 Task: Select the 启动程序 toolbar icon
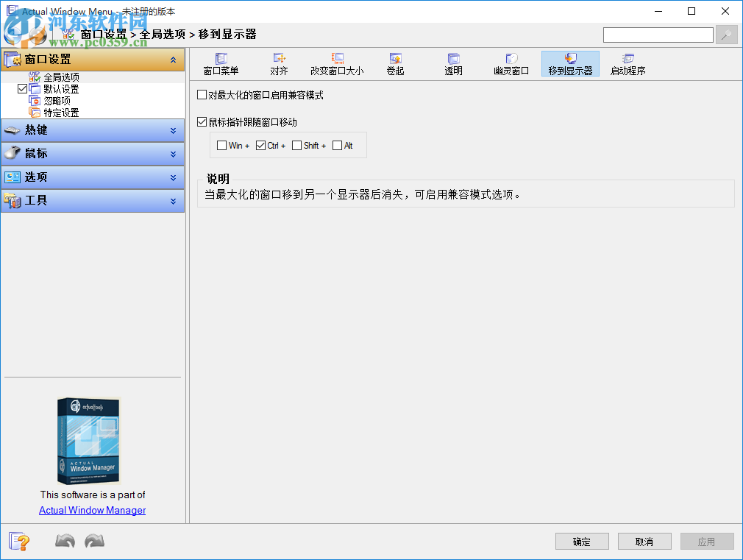point(628,63)
